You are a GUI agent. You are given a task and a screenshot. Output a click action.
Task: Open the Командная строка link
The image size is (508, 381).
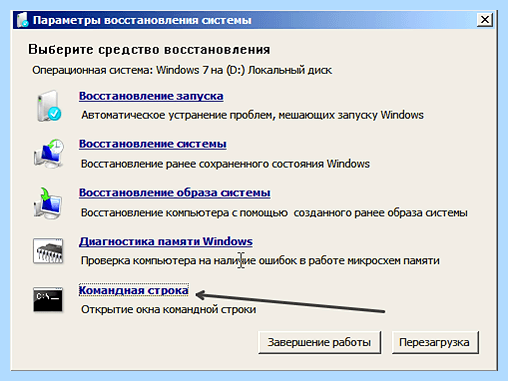pyautogui.click(x=134, y=290)
